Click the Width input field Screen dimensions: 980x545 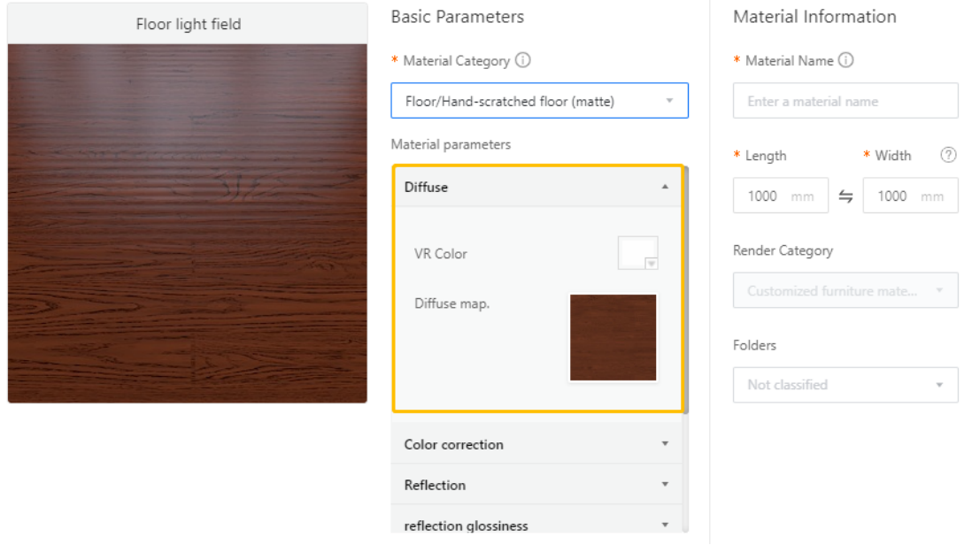click(x=898, y=196)
